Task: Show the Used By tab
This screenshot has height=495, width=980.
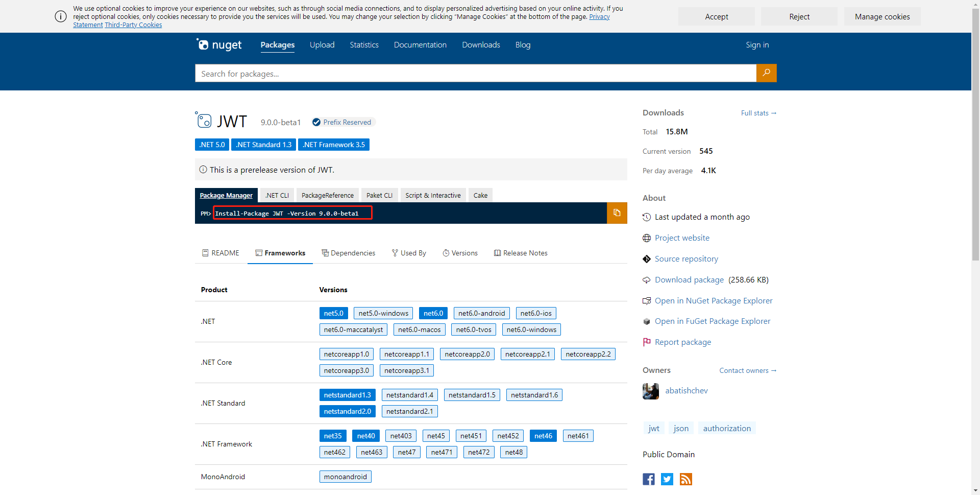Action: (409, 253)
